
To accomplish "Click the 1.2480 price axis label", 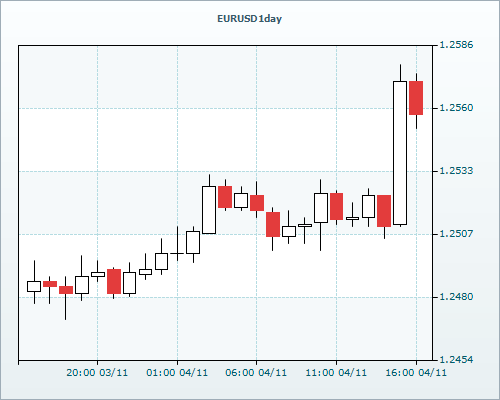I will (x=456, y=297).
